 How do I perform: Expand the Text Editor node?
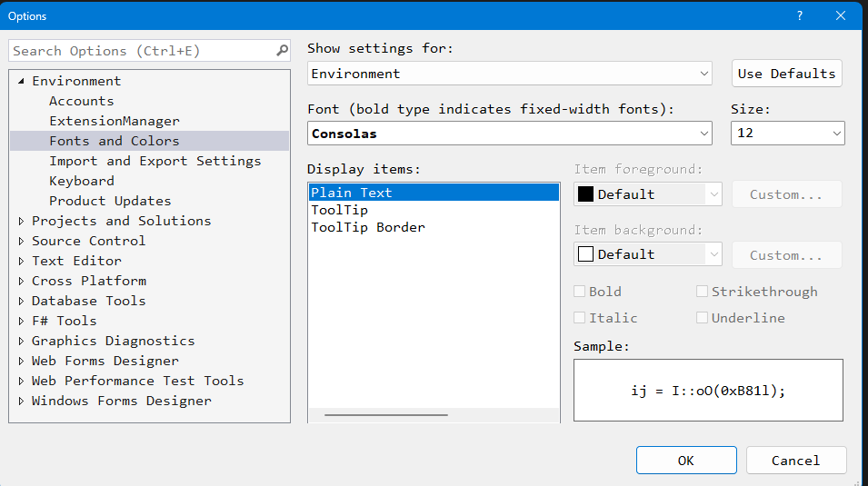coord(22,261)
